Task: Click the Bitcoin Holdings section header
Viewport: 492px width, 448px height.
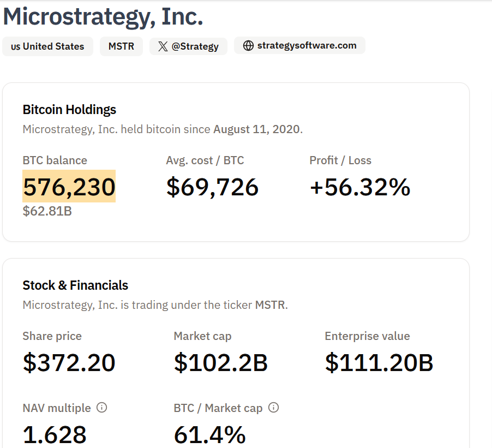Action: (69, 109)
